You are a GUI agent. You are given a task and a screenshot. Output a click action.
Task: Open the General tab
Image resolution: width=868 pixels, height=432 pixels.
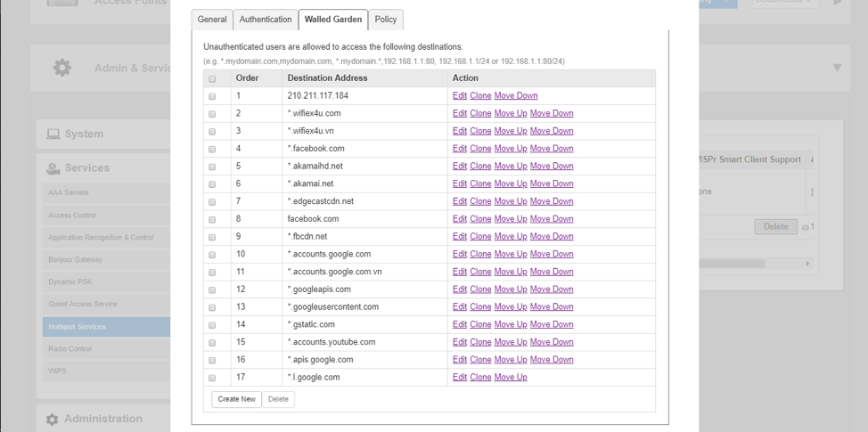(212, 20)
